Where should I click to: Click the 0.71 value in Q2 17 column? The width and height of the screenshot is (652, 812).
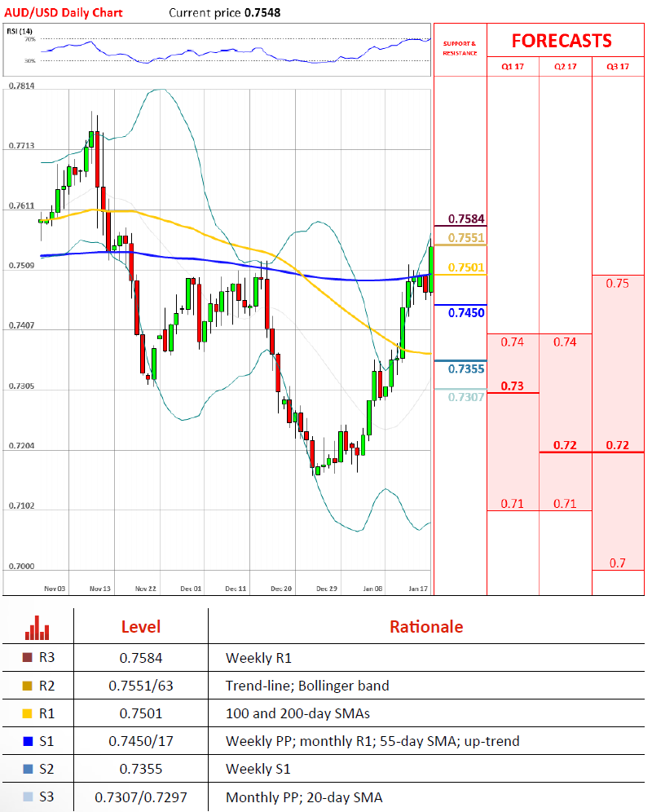[565, 503]
